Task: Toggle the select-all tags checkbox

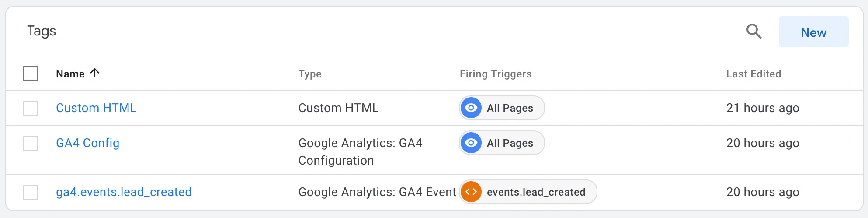Action: [x=31, y=74]
